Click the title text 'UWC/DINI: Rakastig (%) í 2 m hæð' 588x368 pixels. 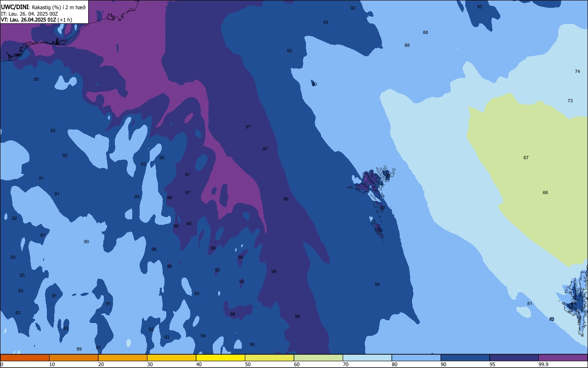[x=43, y=7]
